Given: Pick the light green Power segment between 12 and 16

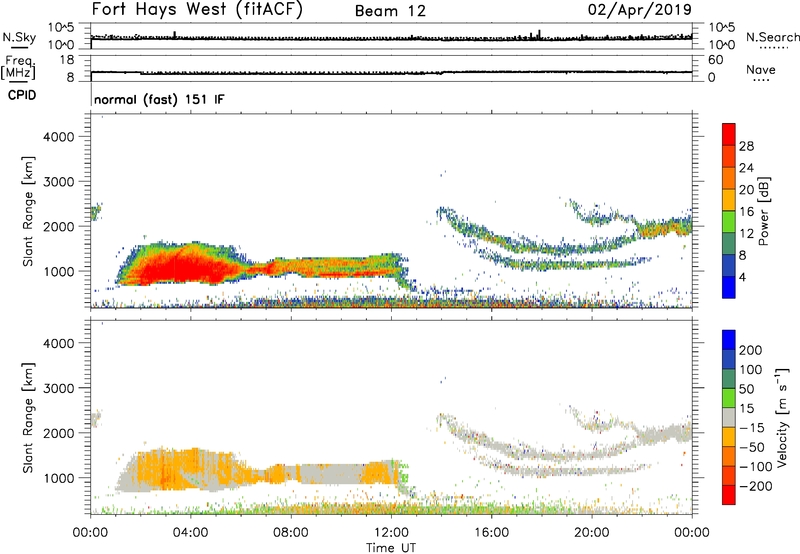Looking at the screenshot, I should [x=729, y=221].
